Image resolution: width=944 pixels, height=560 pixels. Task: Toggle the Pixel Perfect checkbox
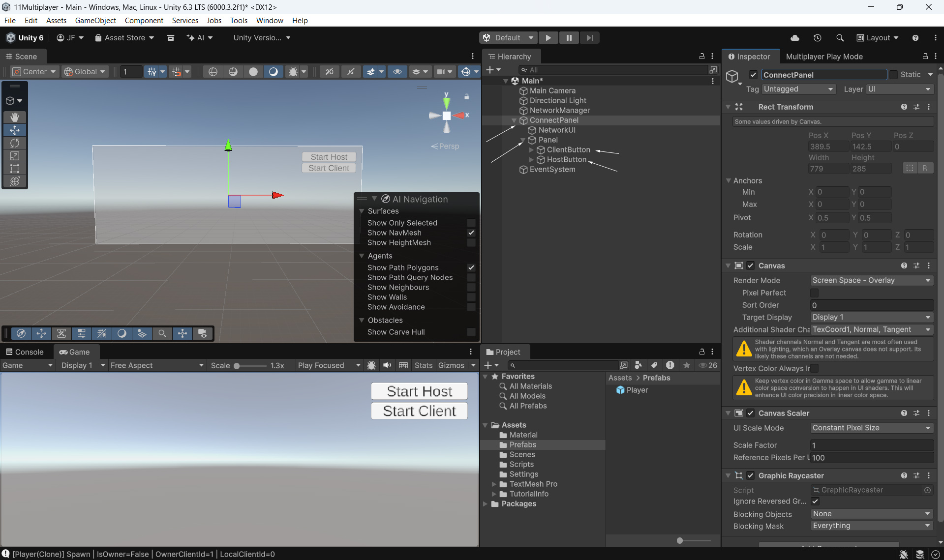(815, 293)
